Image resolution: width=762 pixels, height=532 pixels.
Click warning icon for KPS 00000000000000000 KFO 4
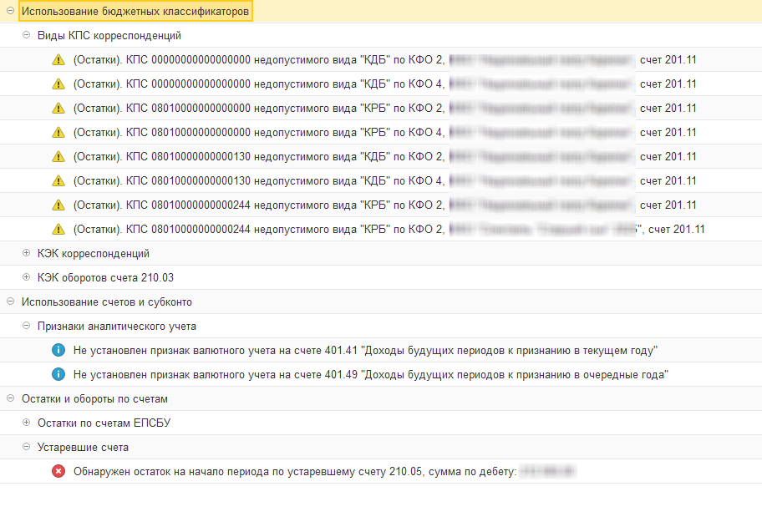click(58, 84)
